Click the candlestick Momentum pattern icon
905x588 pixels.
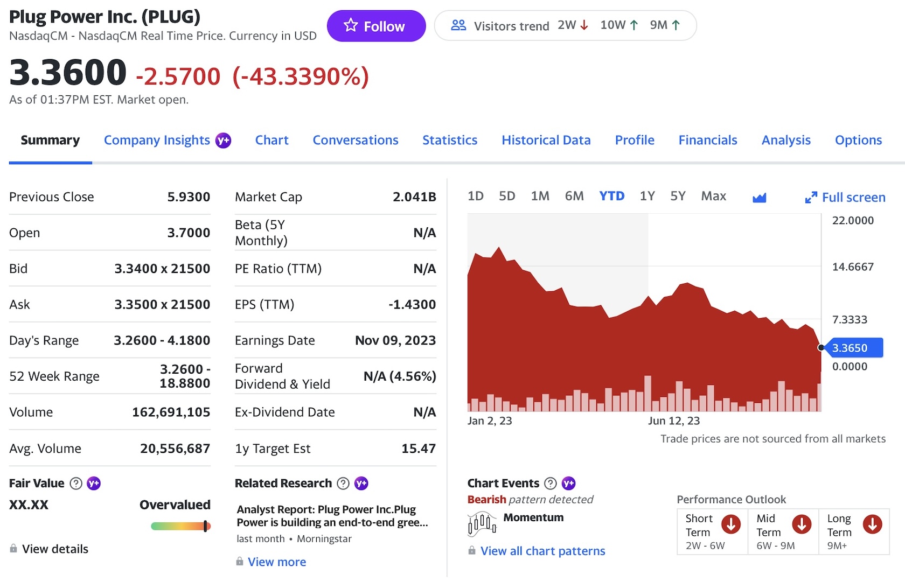482,524
